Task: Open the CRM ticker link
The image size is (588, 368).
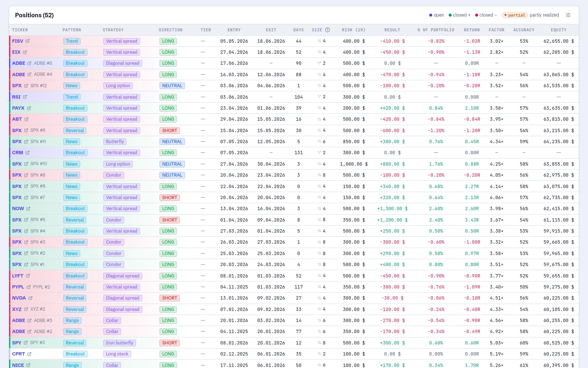Action: pyautogui.click(x=18, y=152)
